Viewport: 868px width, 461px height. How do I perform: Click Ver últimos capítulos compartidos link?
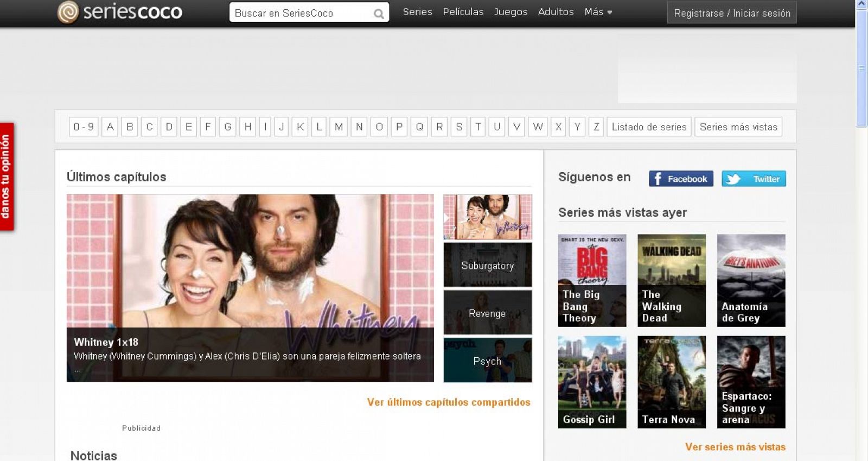(x=449, y=402)
